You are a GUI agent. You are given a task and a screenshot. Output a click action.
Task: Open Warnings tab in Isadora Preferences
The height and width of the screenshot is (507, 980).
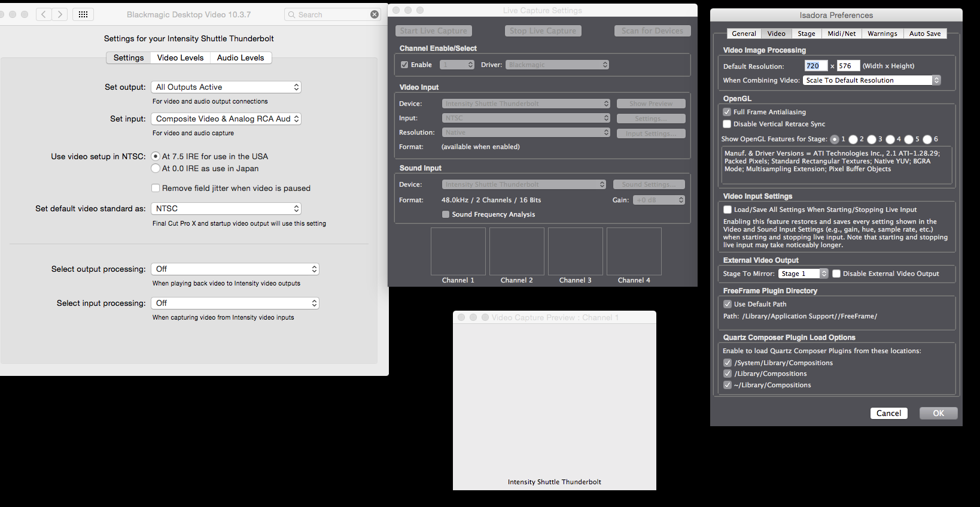(x=882, y=34)
